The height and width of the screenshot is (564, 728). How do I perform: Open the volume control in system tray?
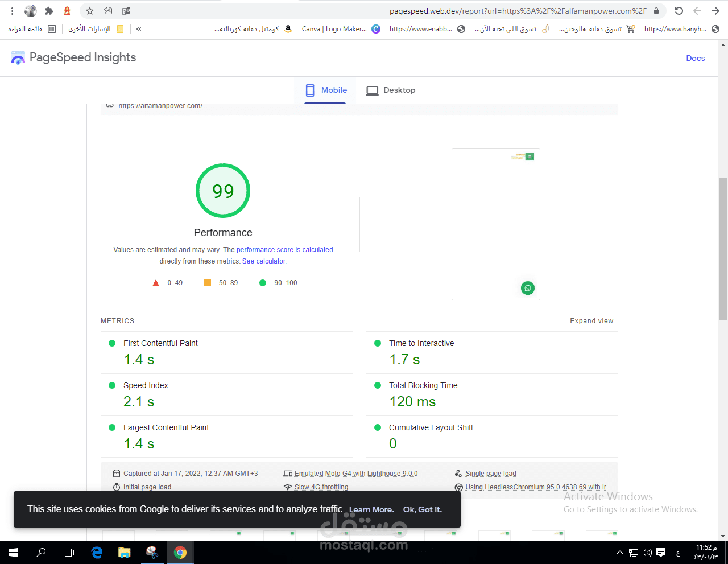647,553
